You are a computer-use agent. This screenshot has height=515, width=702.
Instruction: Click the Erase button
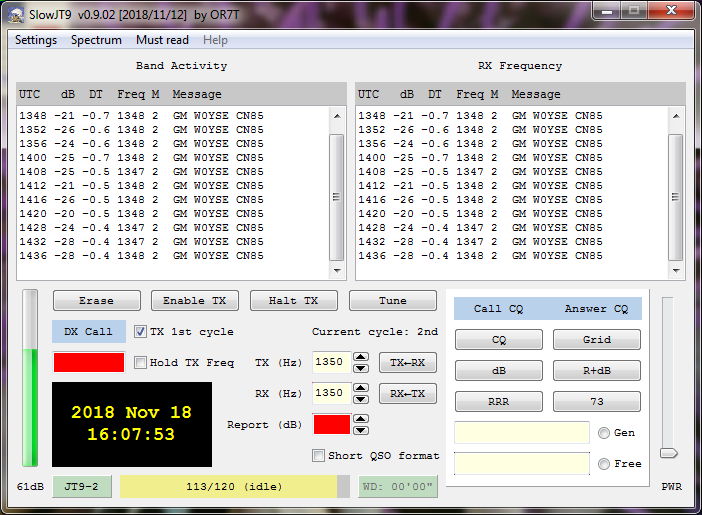97,300
